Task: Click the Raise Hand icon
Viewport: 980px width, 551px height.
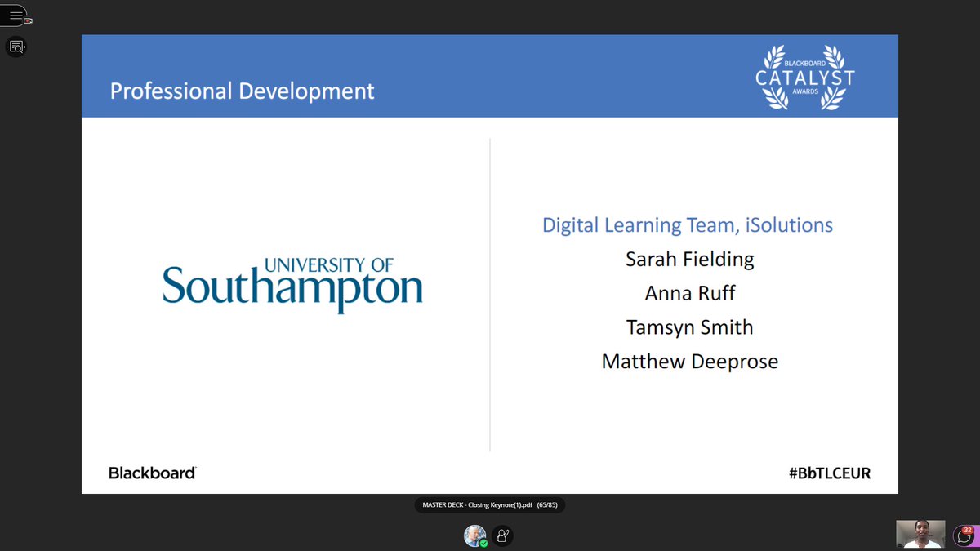Action: tap(503, 535)
